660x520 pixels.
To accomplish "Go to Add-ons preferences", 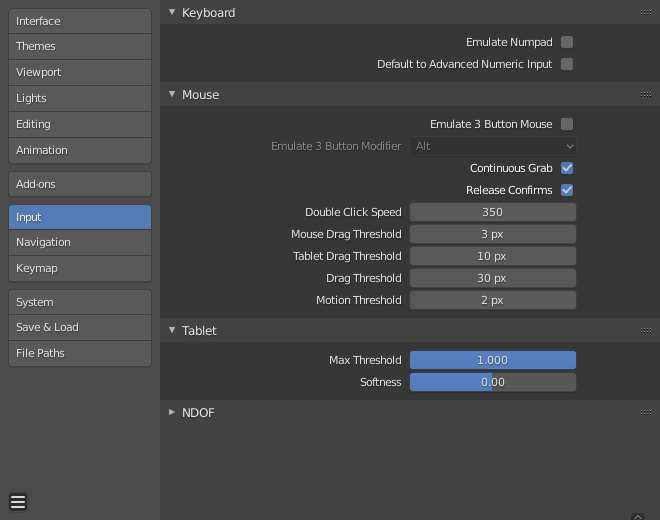I will pos(80,184).
